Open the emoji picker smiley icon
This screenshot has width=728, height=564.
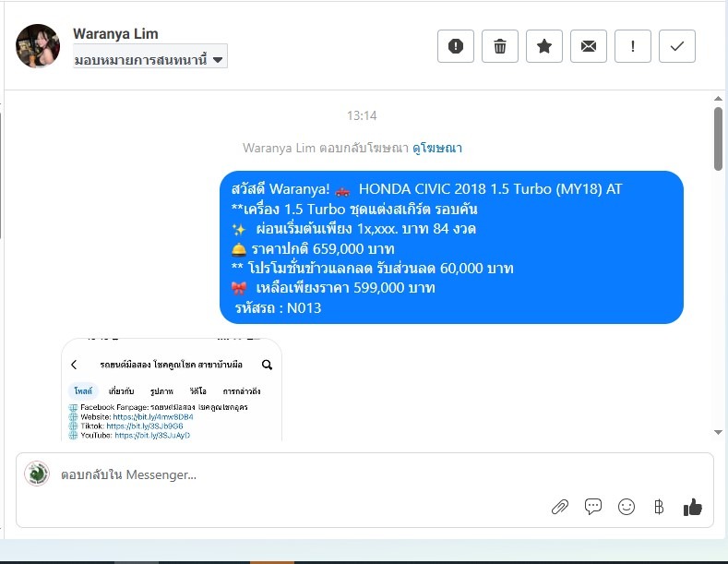(x=626, y=507)
